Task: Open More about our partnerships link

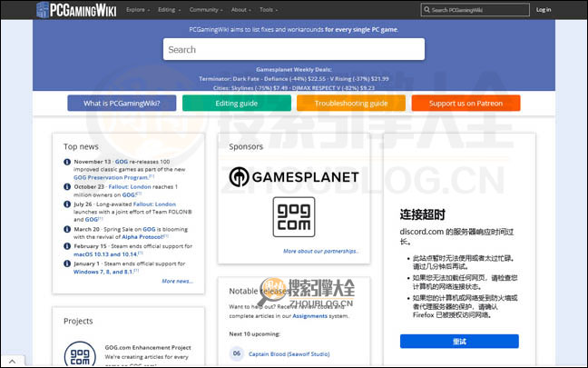Action: [x=321, y=251]
